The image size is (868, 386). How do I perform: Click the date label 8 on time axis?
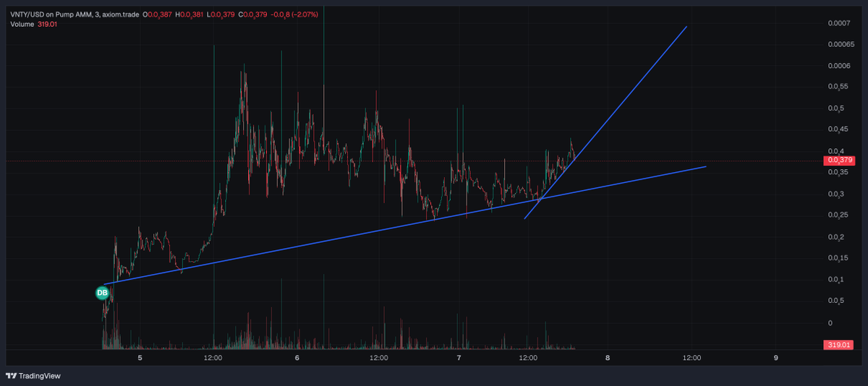tap(608, 357)
